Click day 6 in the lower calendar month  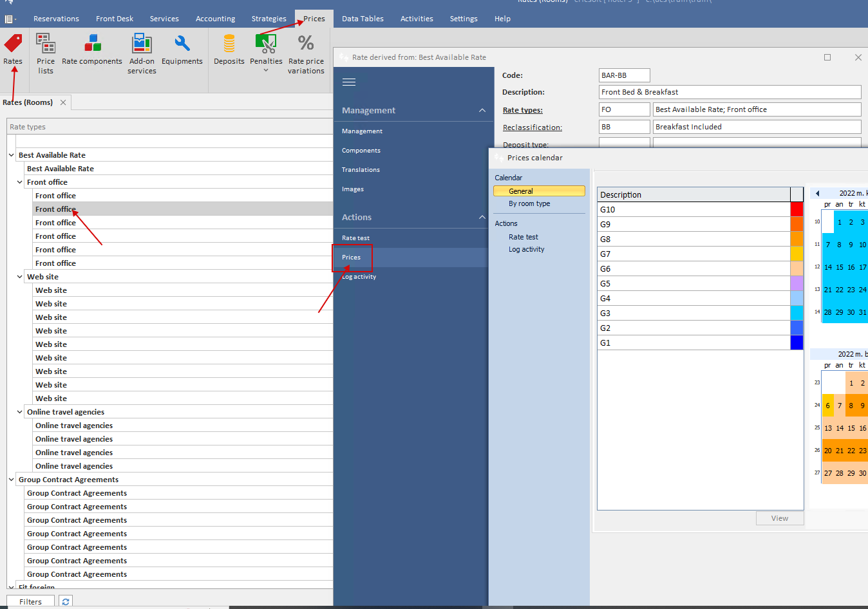(x=828, y=406)
